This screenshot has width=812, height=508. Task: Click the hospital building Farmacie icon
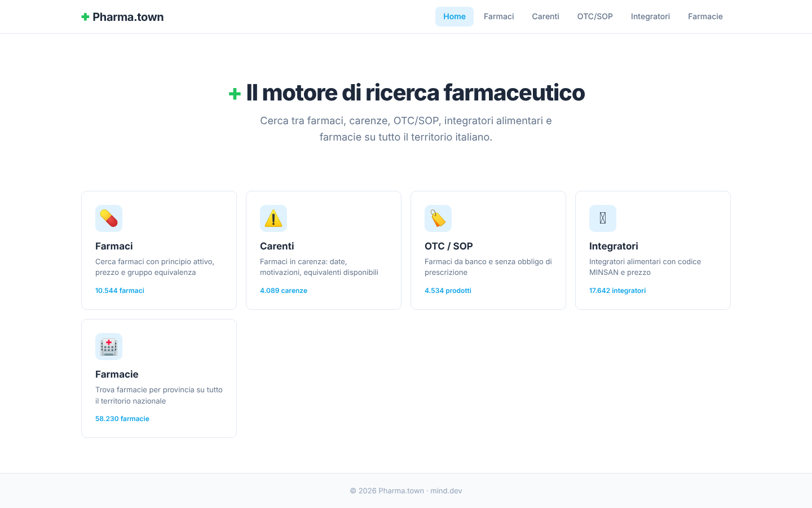click(x=109, y=347)
